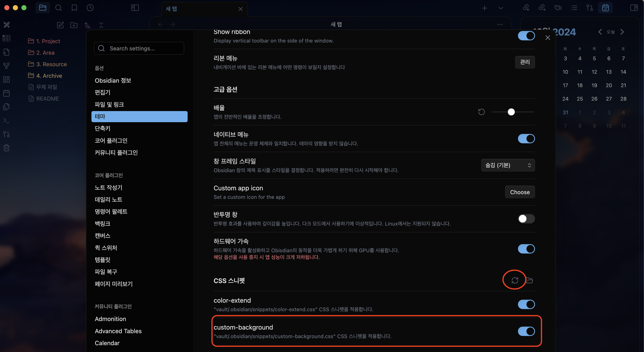Create a new note icon
This screenshot has height=352, width=644.
coord(60,25)
